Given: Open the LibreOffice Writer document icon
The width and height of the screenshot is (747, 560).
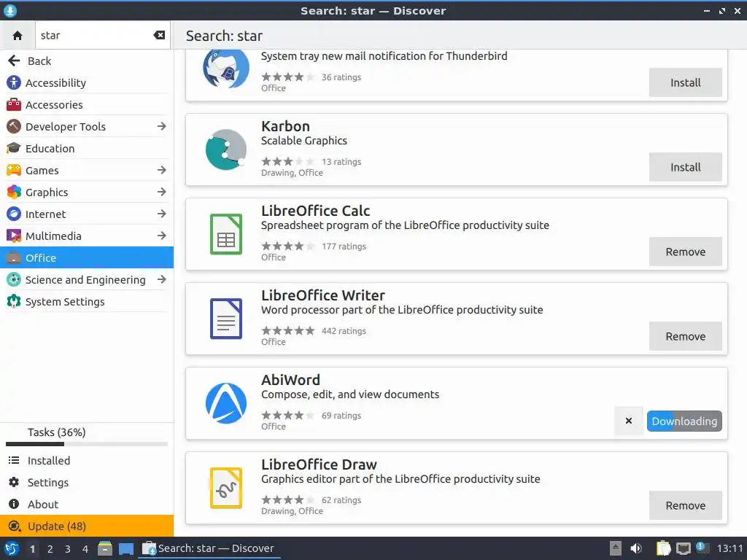Looking at the screenshot, I should pos(226,319).
